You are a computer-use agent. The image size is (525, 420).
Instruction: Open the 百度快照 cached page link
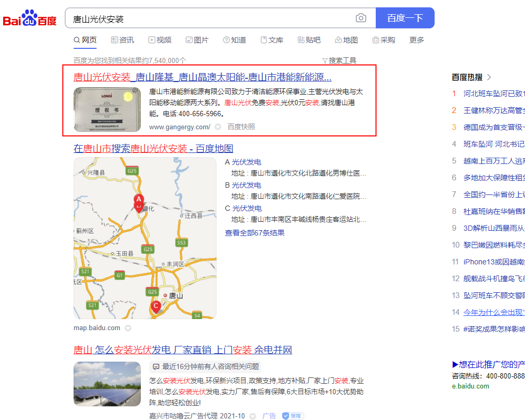click(x=241, y=127)
